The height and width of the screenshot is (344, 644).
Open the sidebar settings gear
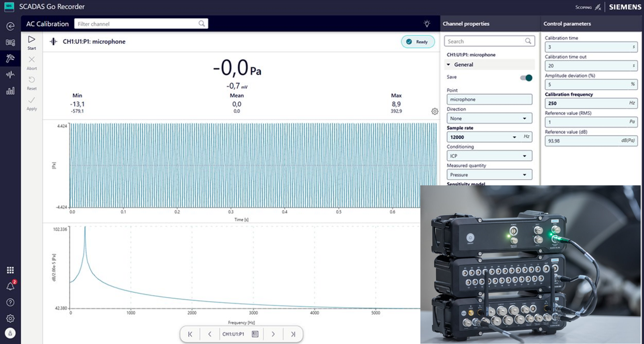click(x=10, y=318)
